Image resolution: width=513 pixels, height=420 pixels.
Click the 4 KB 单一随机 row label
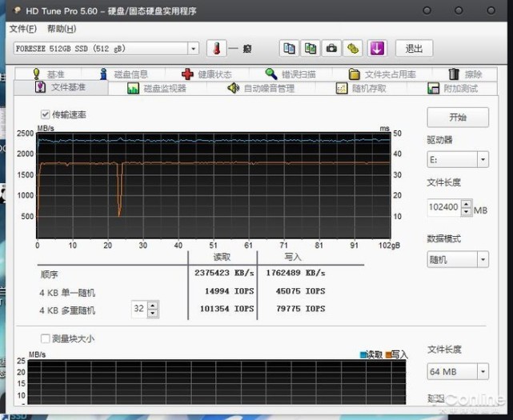tap(67, 293)
